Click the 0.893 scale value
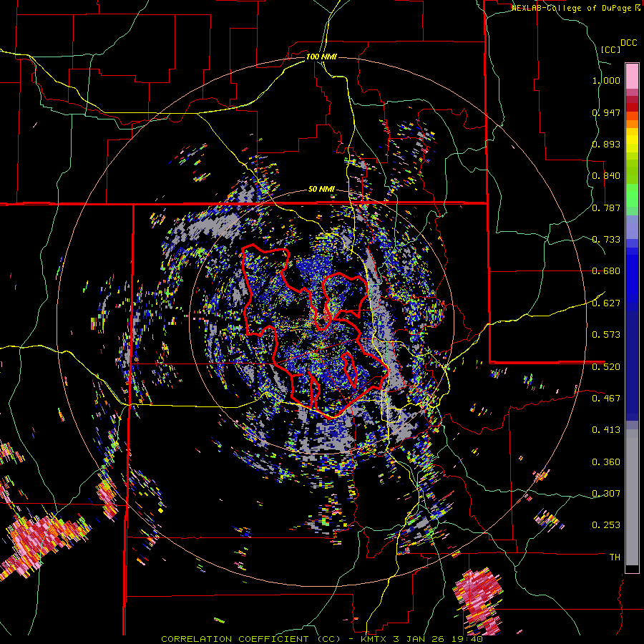Image resolution: width=644 pixels, height=644 pixels. coord(606,144)
